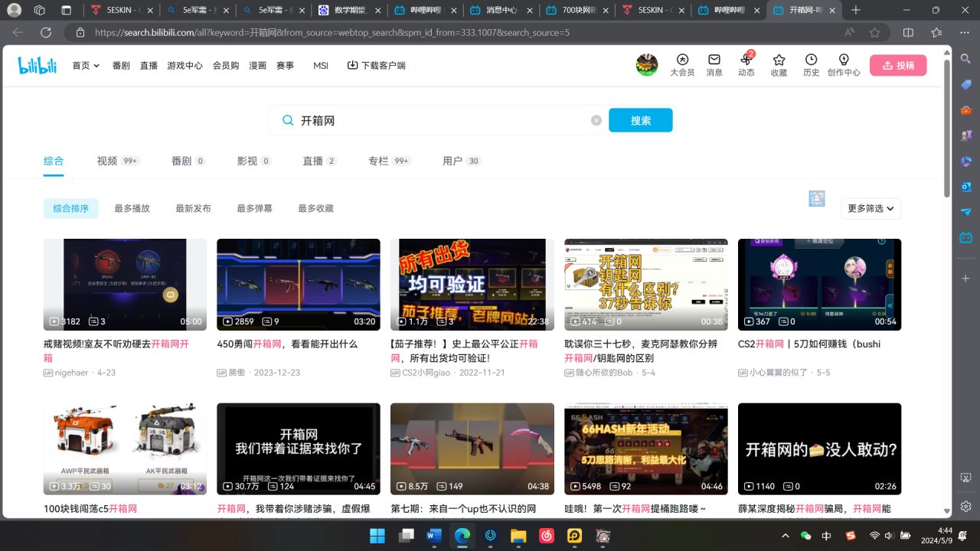The image size is (980, 551).
Task: Open 大会员 membership icon
Action: click(x=682, y=65)
